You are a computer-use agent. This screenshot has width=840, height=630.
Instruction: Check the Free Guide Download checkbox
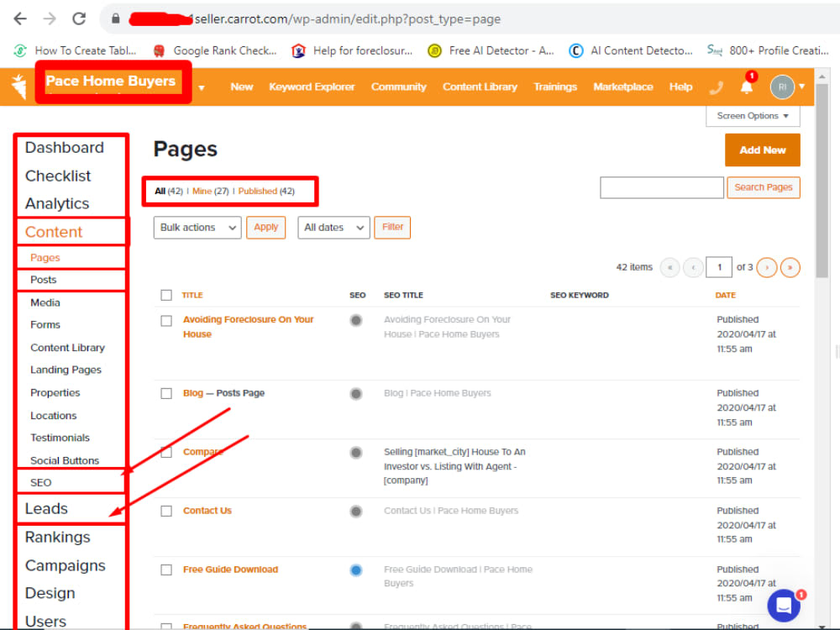tap(166, 570)
